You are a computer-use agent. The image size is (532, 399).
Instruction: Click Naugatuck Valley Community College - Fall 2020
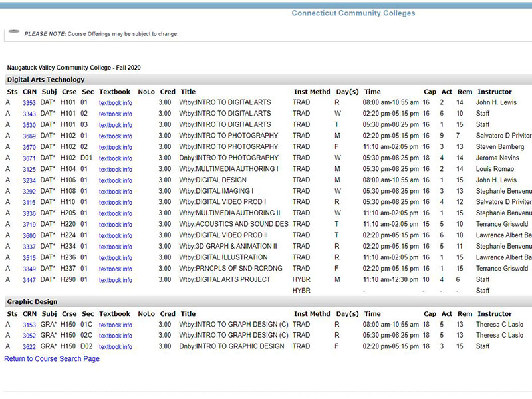(74, 68)
